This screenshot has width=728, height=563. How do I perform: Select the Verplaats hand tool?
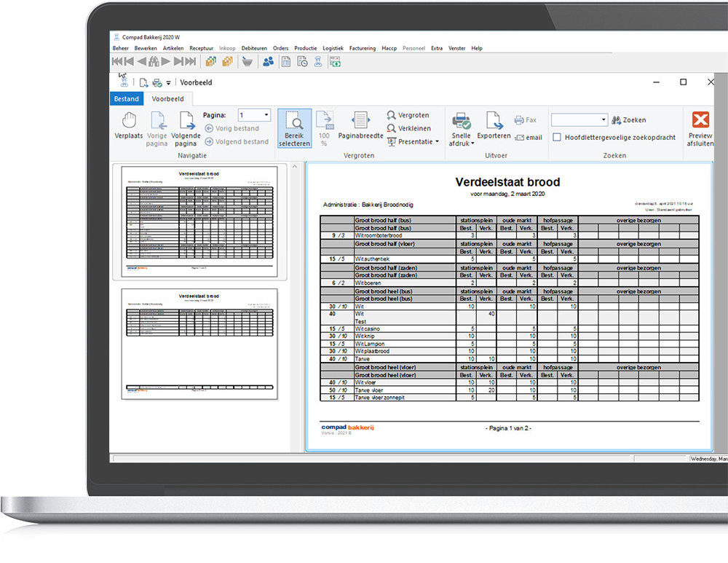point(129,125)
